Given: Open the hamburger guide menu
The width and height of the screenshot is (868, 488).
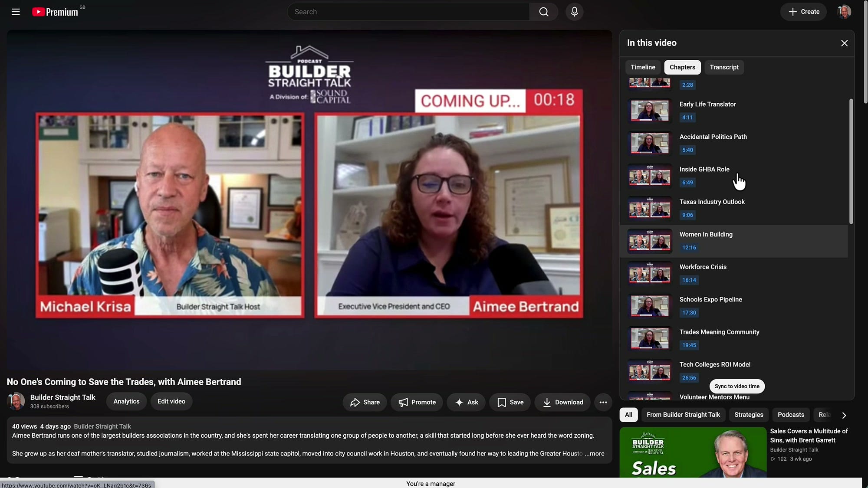Looking at the screenshot, I should [x=16, y=12].
